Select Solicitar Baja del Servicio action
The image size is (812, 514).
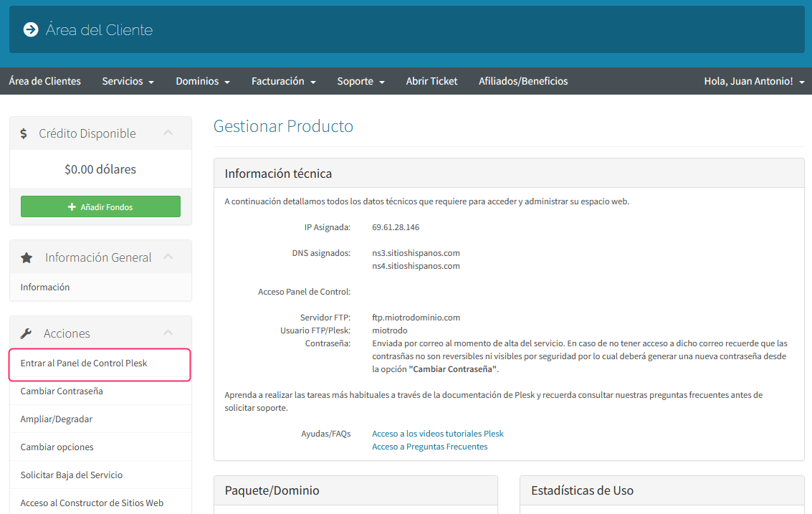72,475
